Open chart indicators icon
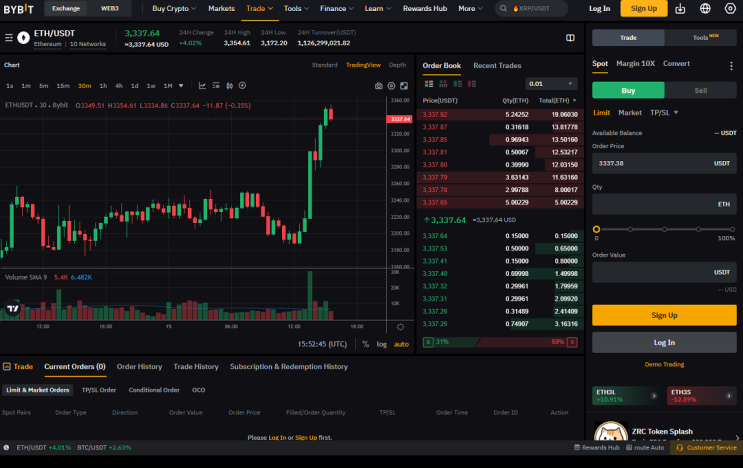 [202, 86]
